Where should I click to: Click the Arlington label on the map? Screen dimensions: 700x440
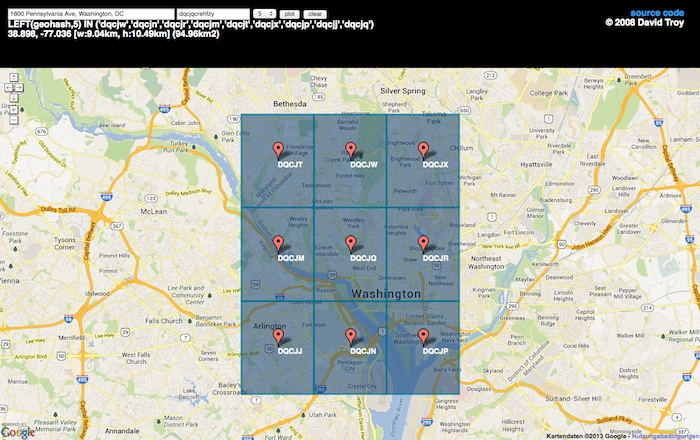point(270,326)
